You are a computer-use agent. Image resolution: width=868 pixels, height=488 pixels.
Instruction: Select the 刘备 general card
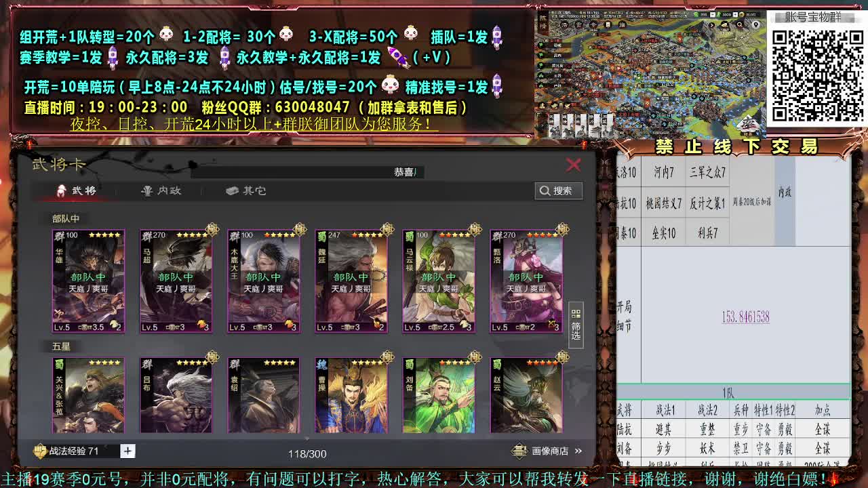tap(438, 395)
